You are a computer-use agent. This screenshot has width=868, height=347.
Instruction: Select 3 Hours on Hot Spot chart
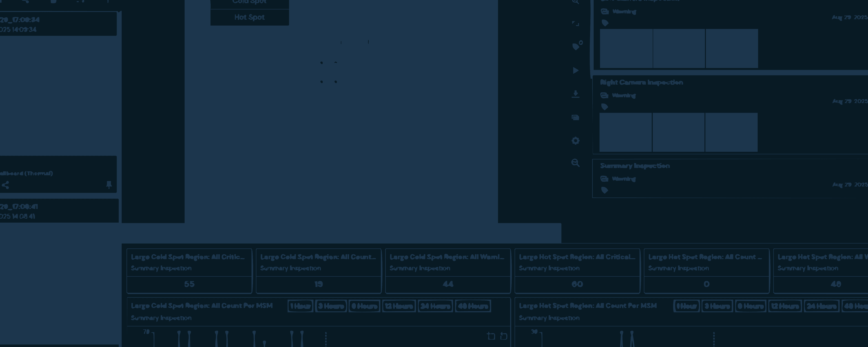717,306
